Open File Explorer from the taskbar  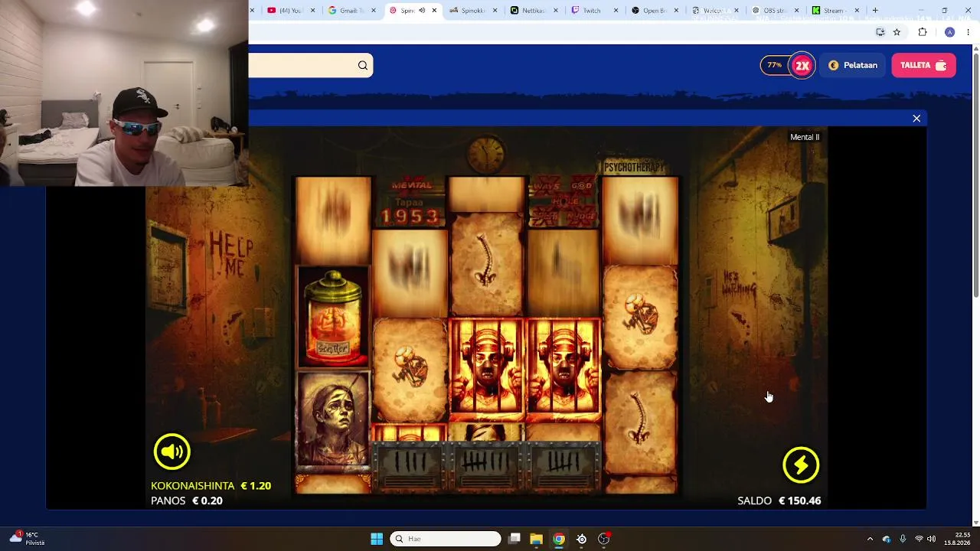pos(537,539)
